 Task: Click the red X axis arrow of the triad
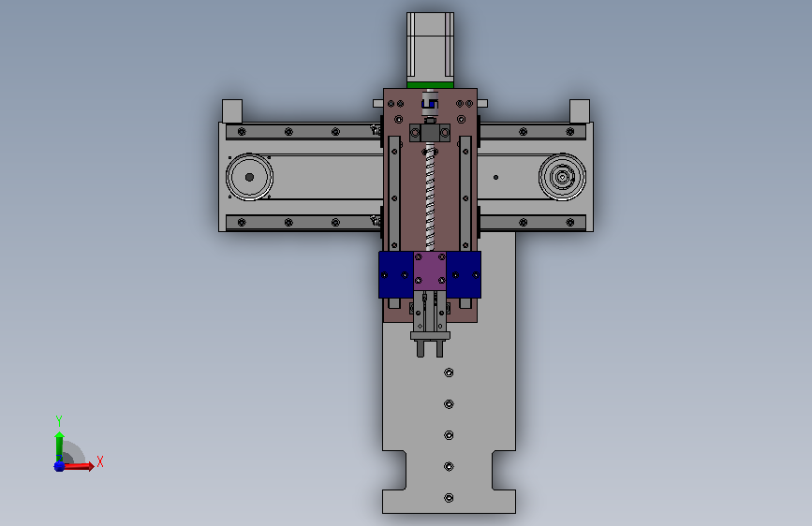tap(78, 466)
